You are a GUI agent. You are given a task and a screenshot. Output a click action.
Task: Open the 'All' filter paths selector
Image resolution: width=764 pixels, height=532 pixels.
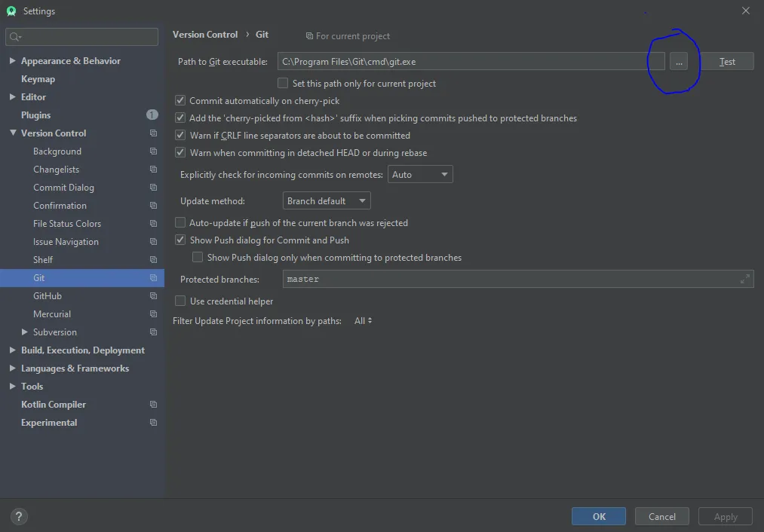coord(363,321)
